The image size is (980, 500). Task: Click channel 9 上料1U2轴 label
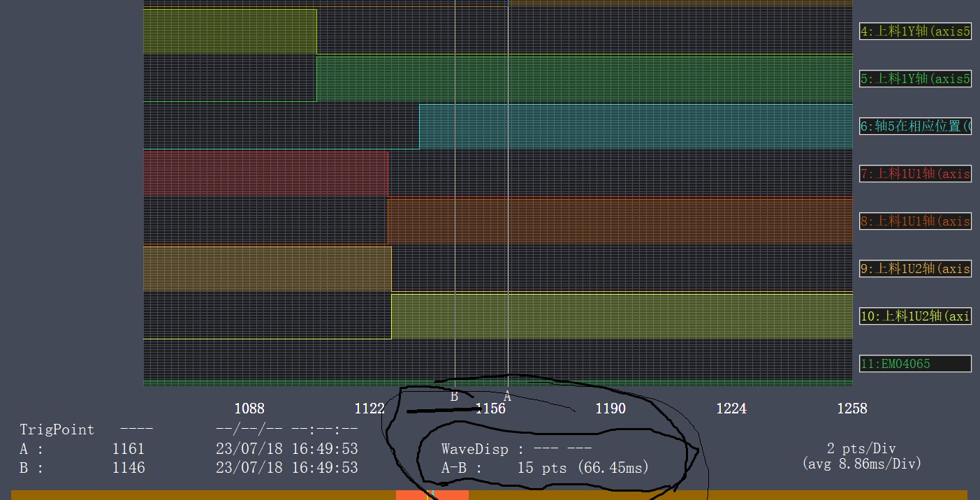tap(915, 269)
